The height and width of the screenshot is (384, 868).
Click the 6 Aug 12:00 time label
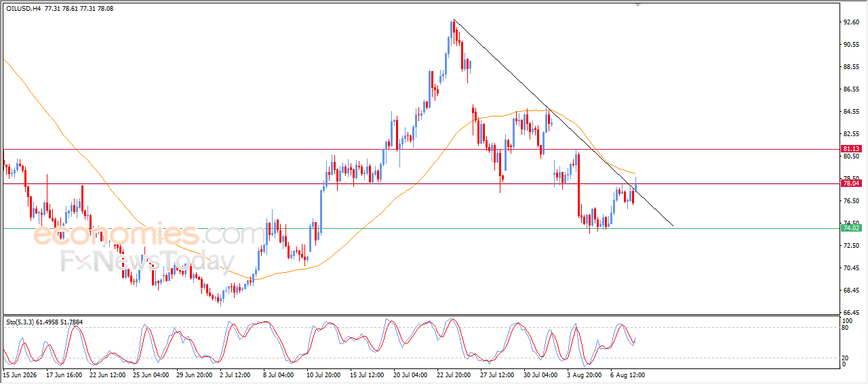pyautogui.click(x=628, y=374)
